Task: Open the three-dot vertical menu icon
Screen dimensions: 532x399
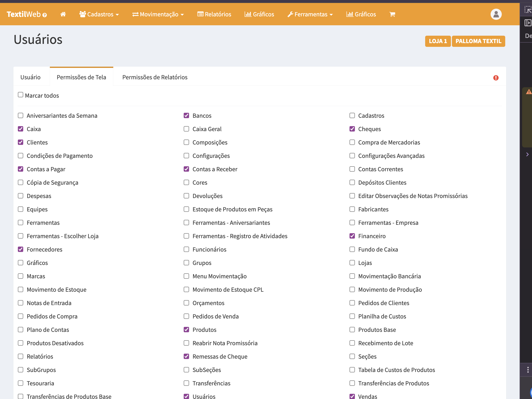Action: click(528, 370)
